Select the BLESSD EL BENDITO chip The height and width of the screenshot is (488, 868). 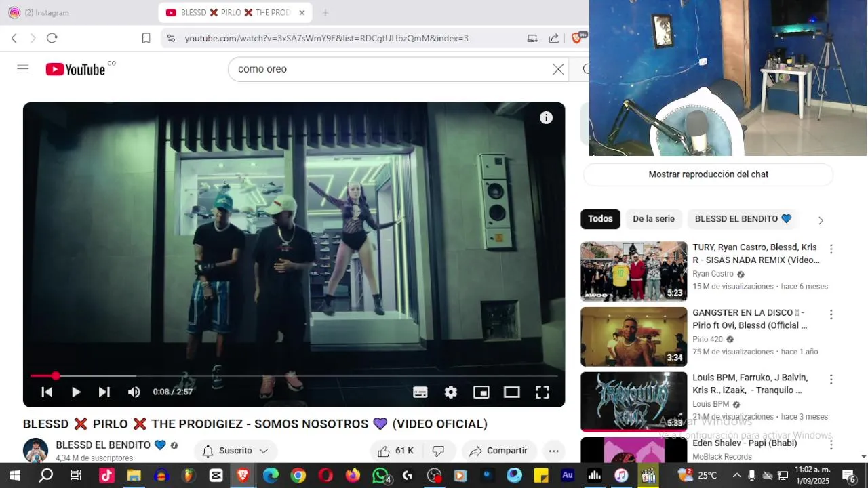[x=743, y=219]
